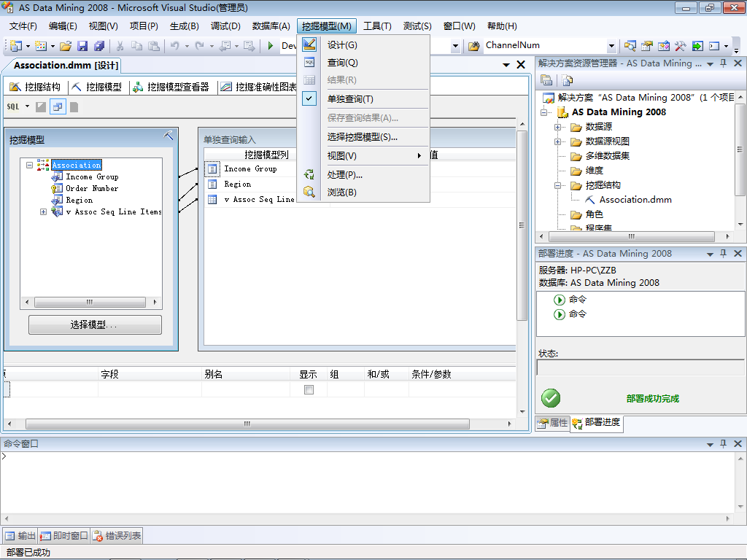
Task: Switch to SQL query view icon
Action: coord(13,106)
